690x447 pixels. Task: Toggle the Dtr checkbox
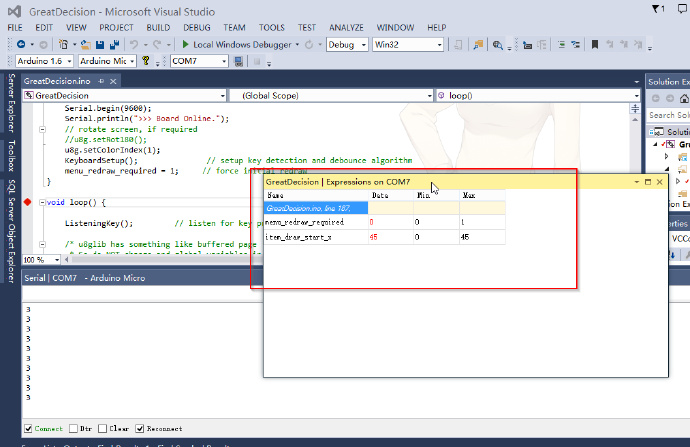click(73, 429)
